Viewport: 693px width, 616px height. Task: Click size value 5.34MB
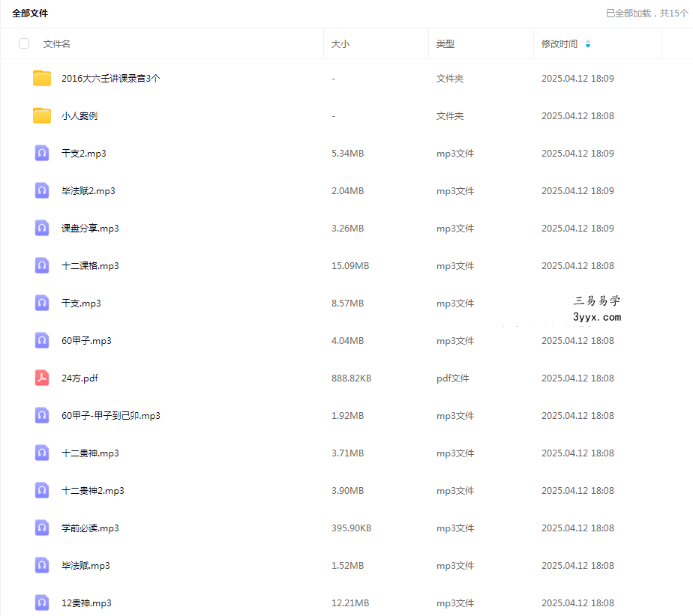coord(348,153)
